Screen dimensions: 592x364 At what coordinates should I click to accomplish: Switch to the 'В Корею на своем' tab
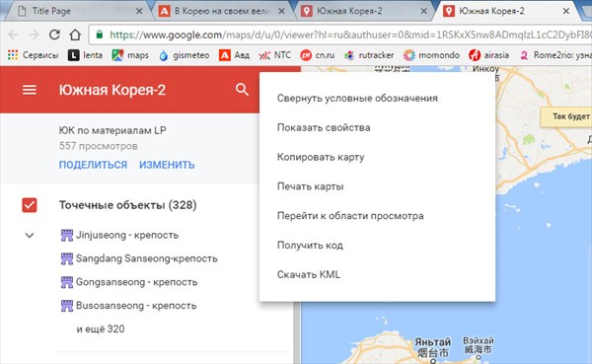coord(223,11)
